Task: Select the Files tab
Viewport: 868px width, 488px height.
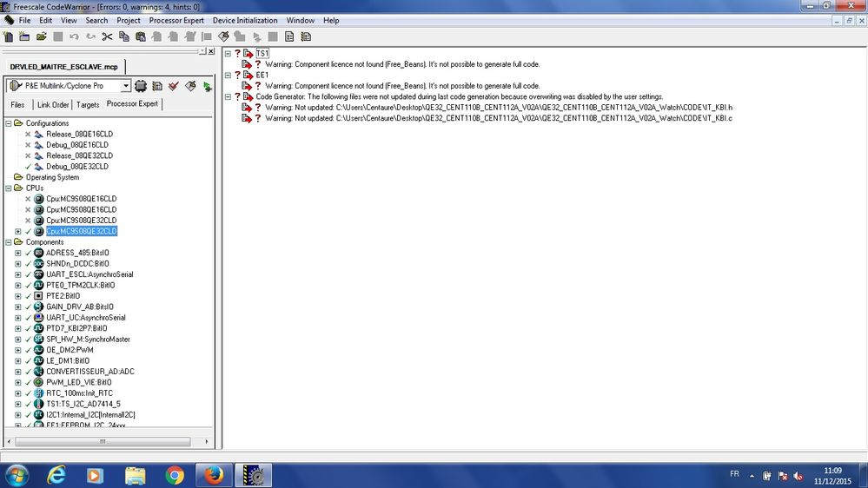Action: click(x=17, y=104)
